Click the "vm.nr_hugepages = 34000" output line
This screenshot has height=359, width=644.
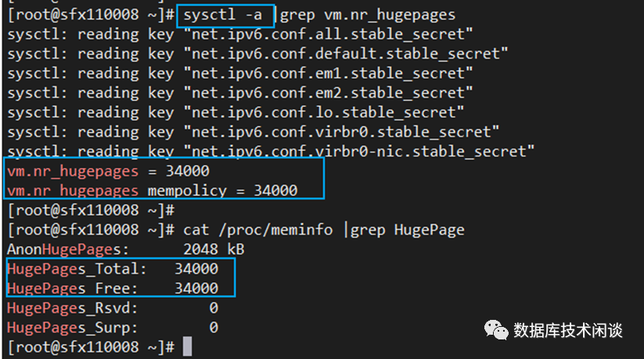point(108,171)
